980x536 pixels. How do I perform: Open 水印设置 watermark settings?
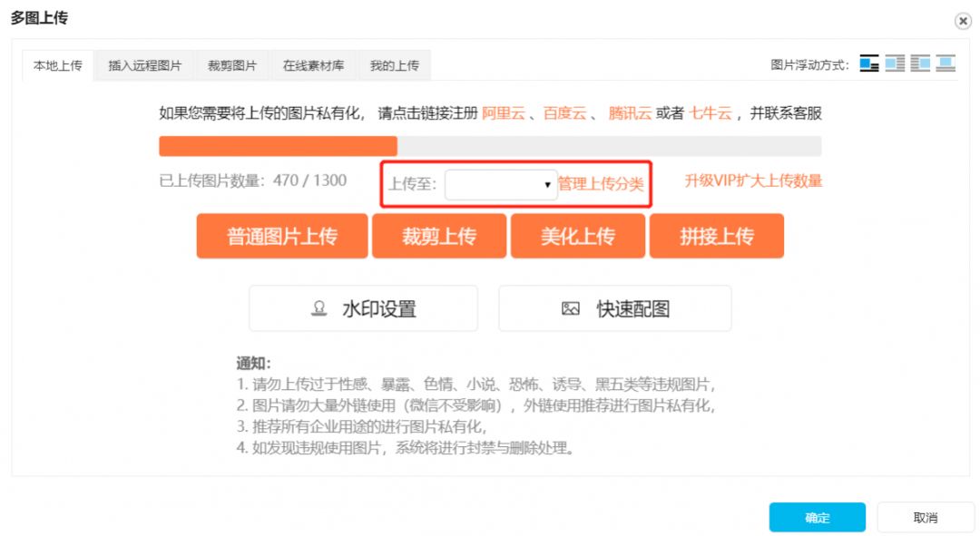click(x=363, y=308)
